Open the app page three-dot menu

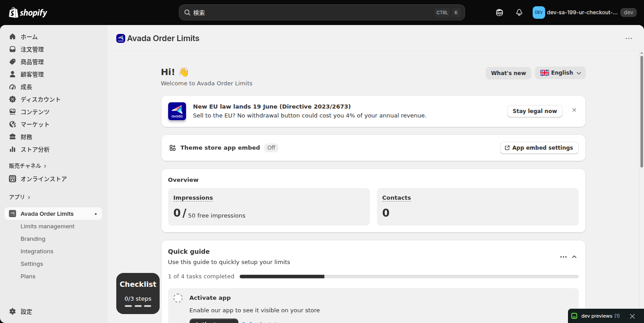(x=629, y=38)
